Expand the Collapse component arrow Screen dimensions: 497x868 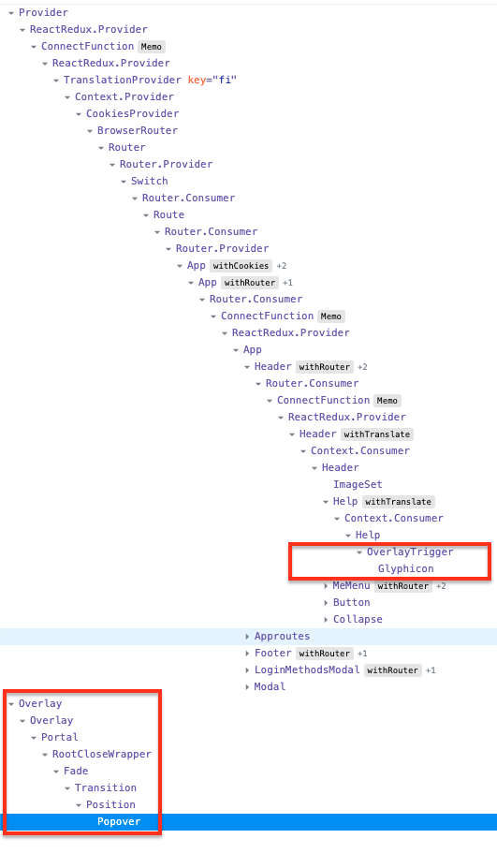(326, 620)
